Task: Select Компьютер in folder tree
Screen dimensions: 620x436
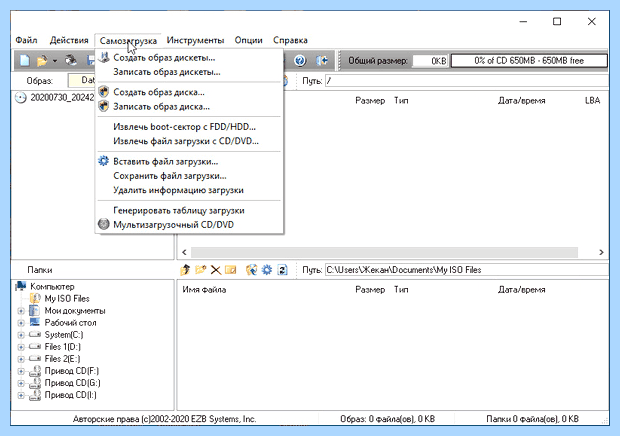Action: 52,286
